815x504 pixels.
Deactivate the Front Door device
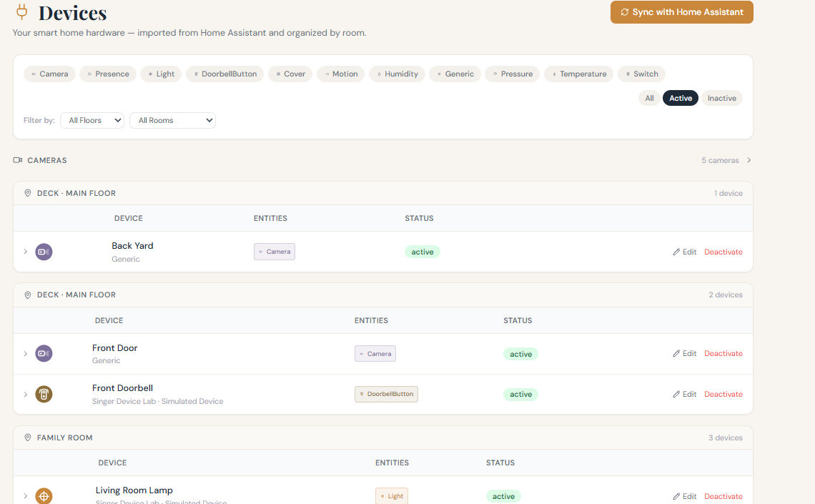[x=723, y=353]
